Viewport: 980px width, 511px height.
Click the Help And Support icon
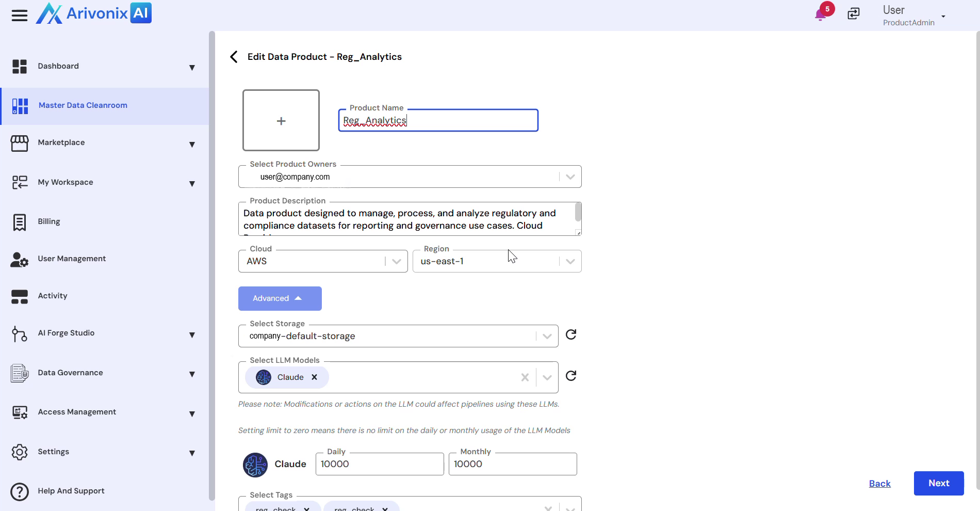pyautogui.click(x=20, y=491)
